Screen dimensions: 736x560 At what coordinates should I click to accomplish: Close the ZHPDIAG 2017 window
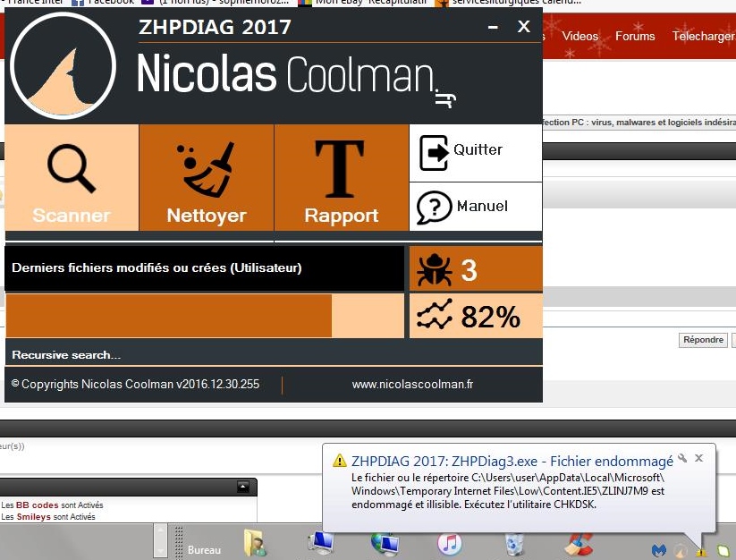(x=524, y=26)
